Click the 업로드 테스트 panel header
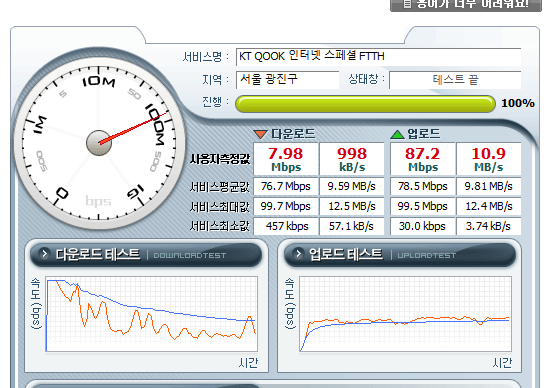Image resolution: width=550 pixels, height=388 pixels. [x=400, y=254]
